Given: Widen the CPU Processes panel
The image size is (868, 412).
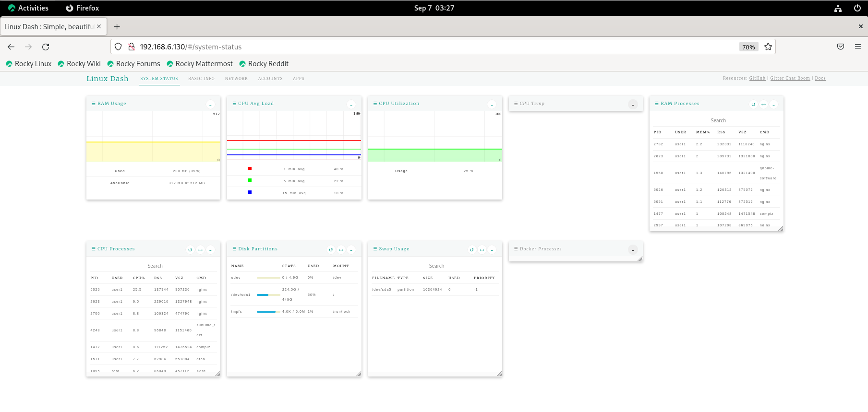Looking at the screenshot, I should pyautogui.click(x=200, y=249).
